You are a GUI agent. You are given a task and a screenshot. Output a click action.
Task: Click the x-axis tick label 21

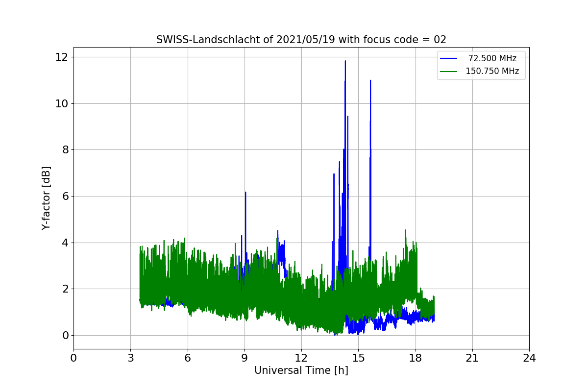472,358
